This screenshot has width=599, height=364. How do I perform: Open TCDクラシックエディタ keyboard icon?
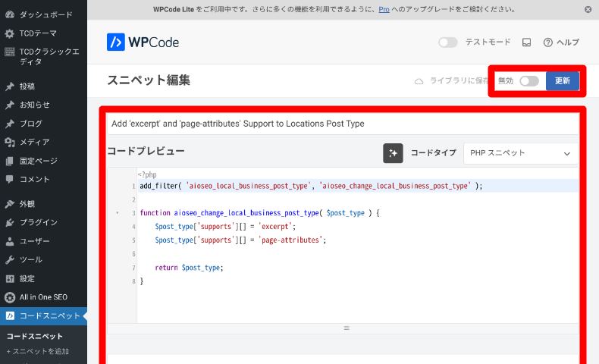(10, 52)
